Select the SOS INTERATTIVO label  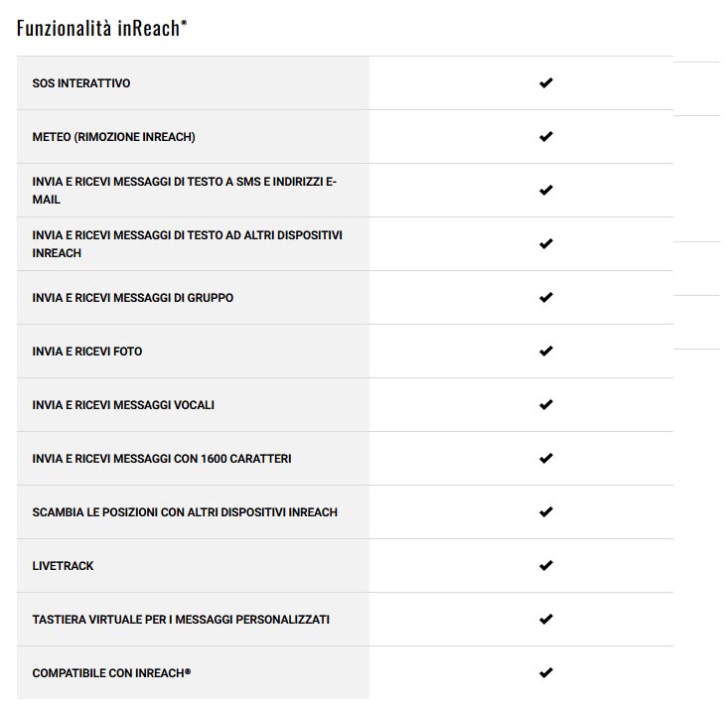(x=81, y=83)
